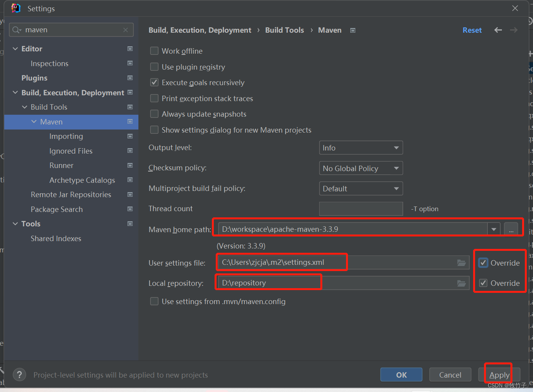The width and height of the screenshot is (533, 392).
Task: Click project-level icon beside Inspections row
Action: tap(130, 63)
